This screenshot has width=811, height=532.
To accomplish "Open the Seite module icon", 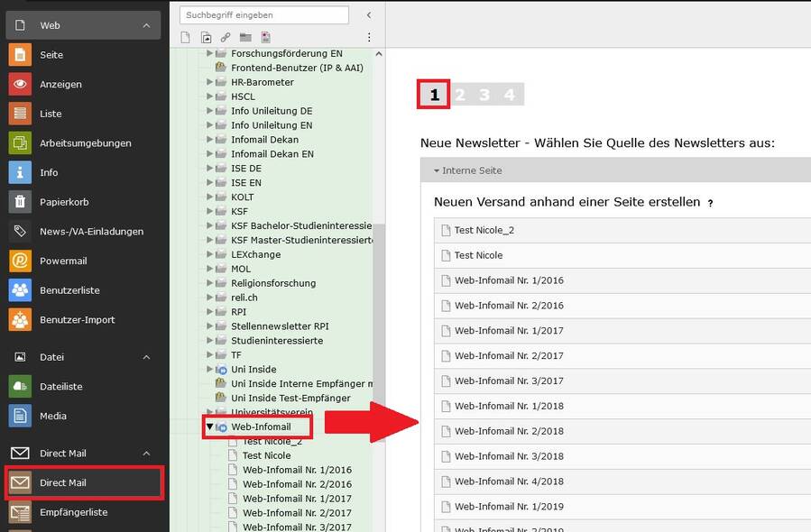I will coord(20,55).
